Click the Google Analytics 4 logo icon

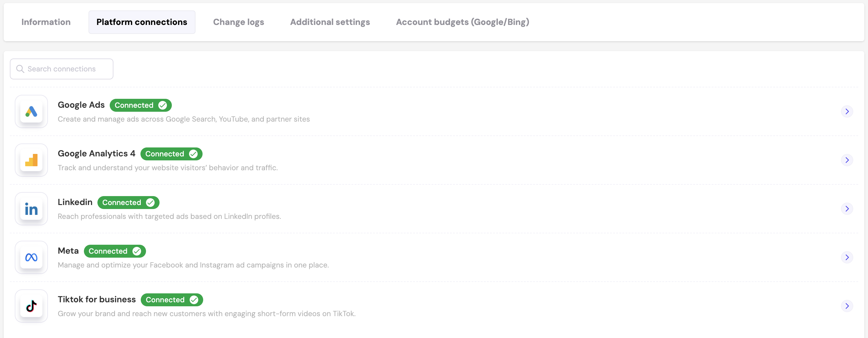pos(31,160)
